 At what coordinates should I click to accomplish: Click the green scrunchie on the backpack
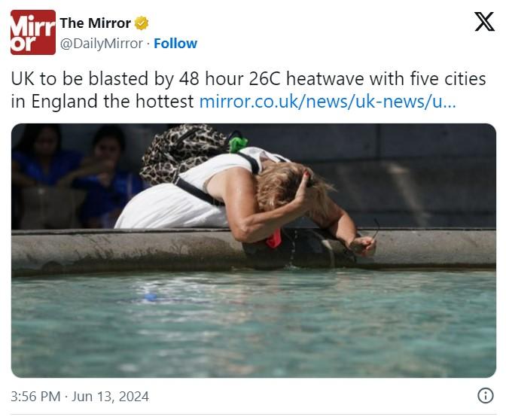(x=238, y=143)
